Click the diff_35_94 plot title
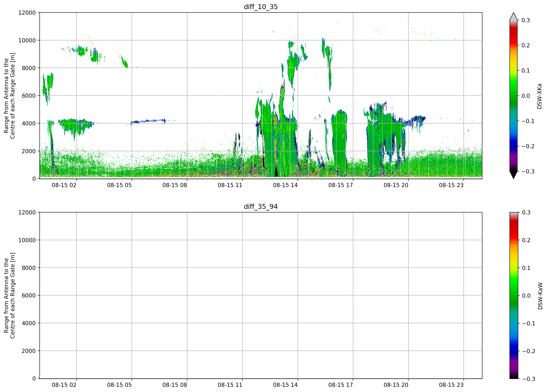The image size is (547, 392). pos(261,207)
